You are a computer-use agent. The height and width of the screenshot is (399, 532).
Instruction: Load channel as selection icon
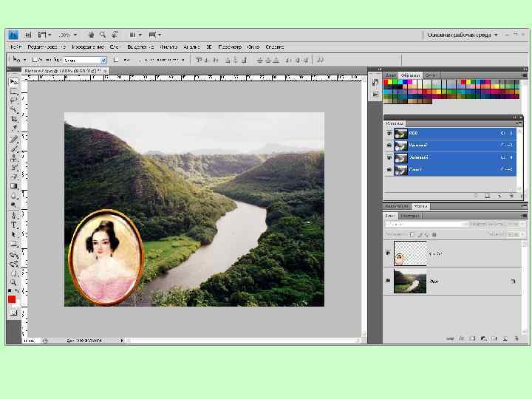click(476, 196)
